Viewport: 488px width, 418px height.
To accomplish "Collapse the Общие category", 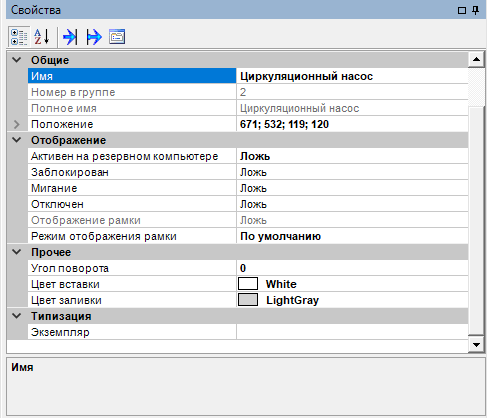I will pos(17,60).
